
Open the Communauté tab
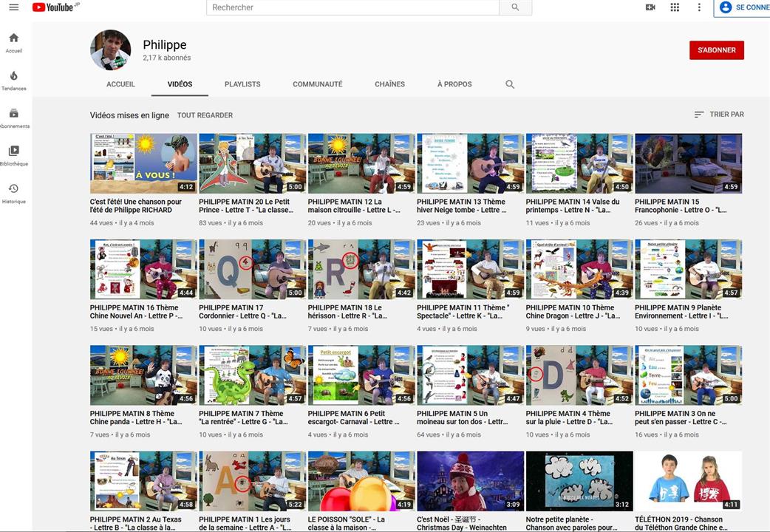tap(317, 84)
